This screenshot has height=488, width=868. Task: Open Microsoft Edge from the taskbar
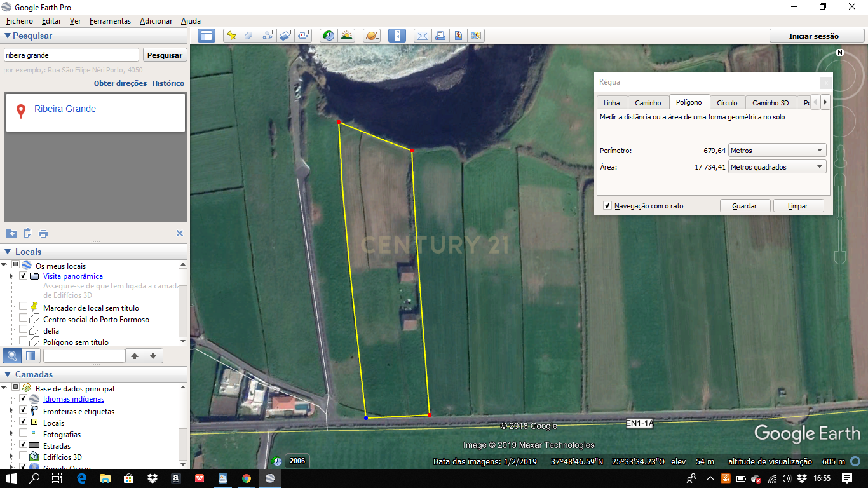(x=81, y=478)
